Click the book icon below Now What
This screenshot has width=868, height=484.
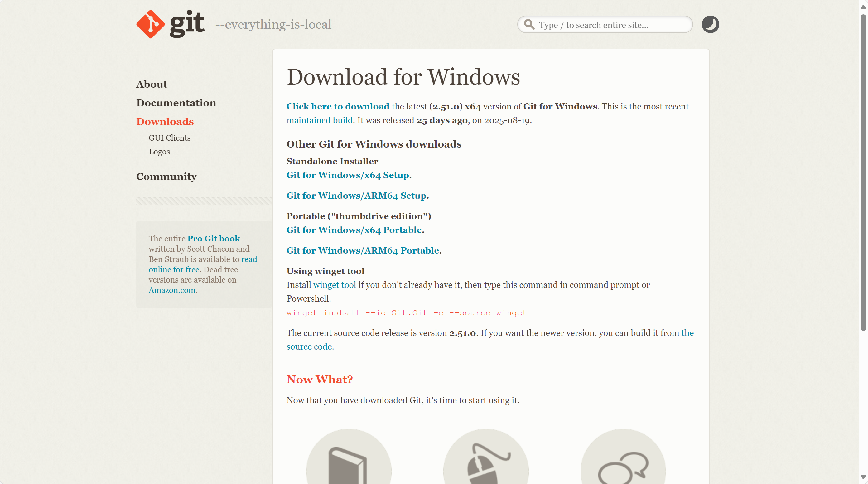tap(349, 456)
